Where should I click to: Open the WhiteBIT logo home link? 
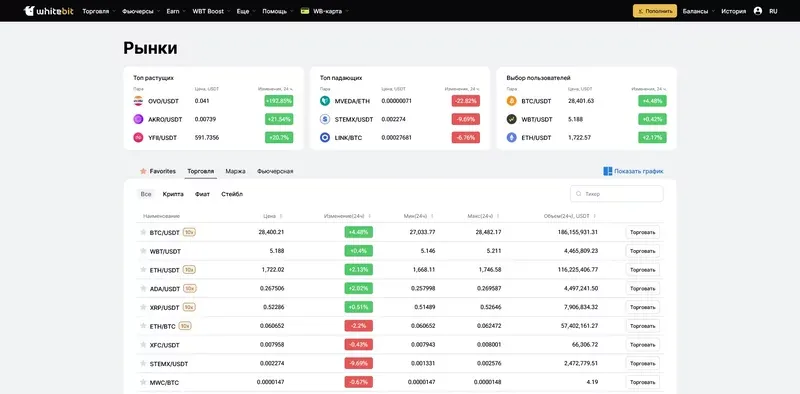tap(49, 11)
